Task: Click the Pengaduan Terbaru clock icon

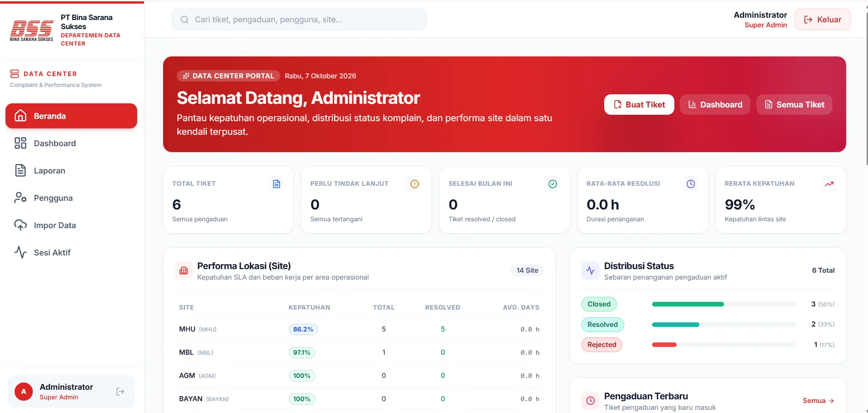Action: (591, 401)
